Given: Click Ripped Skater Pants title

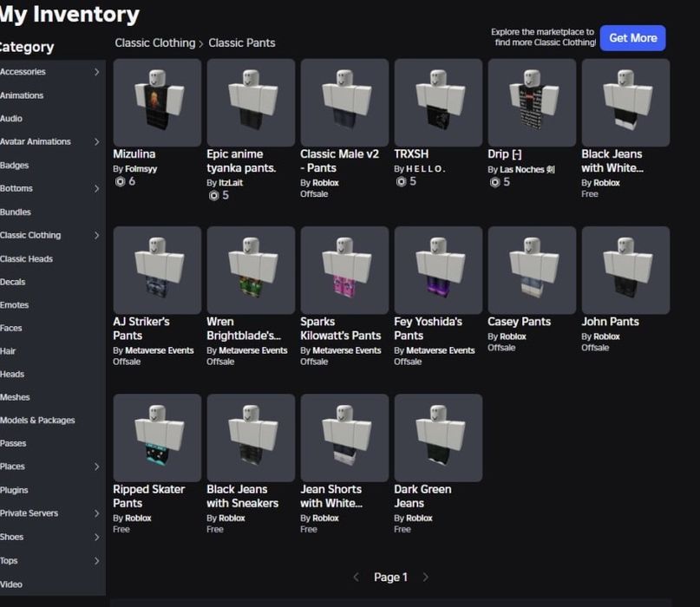Looking at the screenshot, I should [148, 496].
